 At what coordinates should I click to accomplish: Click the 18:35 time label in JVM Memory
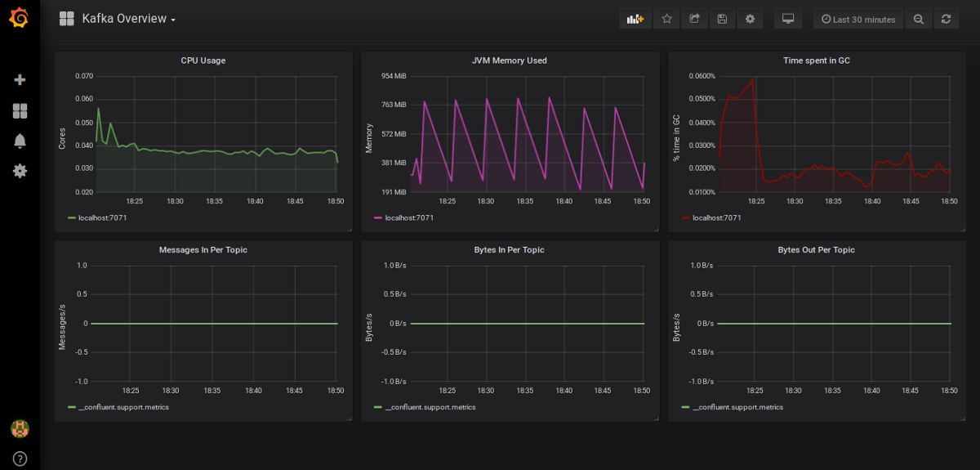pyautogui.click(x=524, y=201)
